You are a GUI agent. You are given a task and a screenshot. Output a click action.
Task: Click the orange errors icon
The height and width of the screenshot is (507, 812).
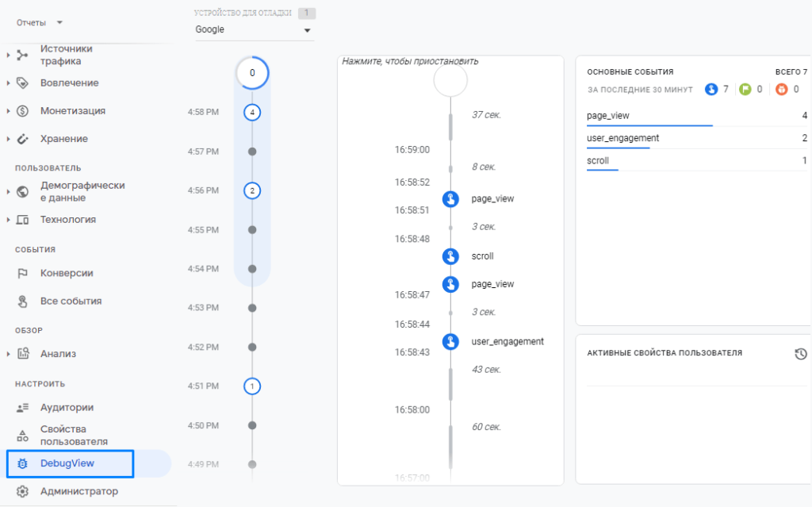tap(782, 90)
